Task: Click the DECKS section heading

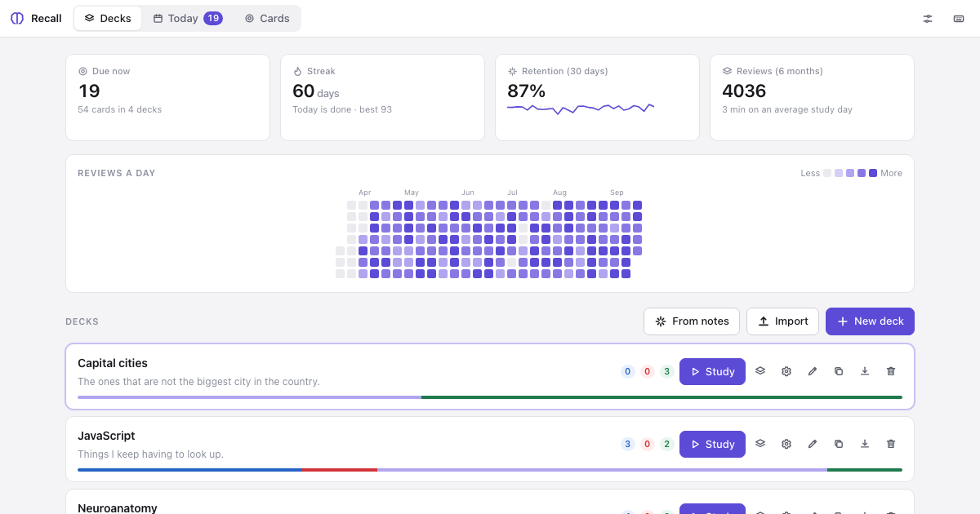Action: 82,321
